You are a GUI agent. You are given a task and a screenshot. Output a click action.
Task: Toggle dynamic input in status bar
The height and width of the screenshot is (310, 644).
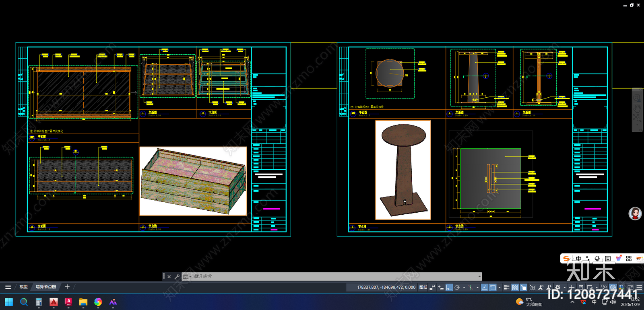(x=441, y=287)
